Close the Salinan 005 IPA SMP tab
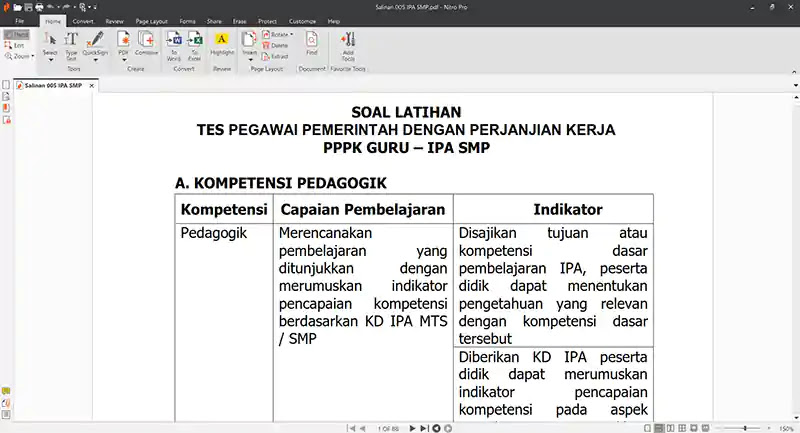This screenshot has height=433, width=800. point(92,86)
